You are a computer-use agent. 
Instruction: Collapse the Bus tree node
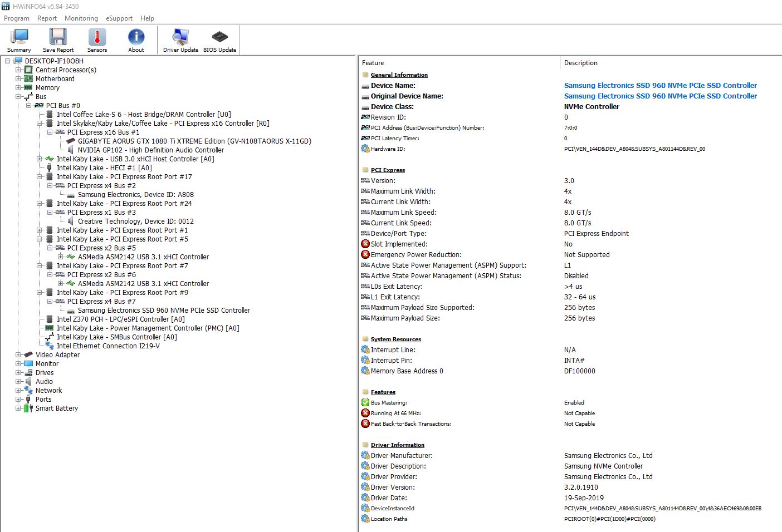(18, 97)
